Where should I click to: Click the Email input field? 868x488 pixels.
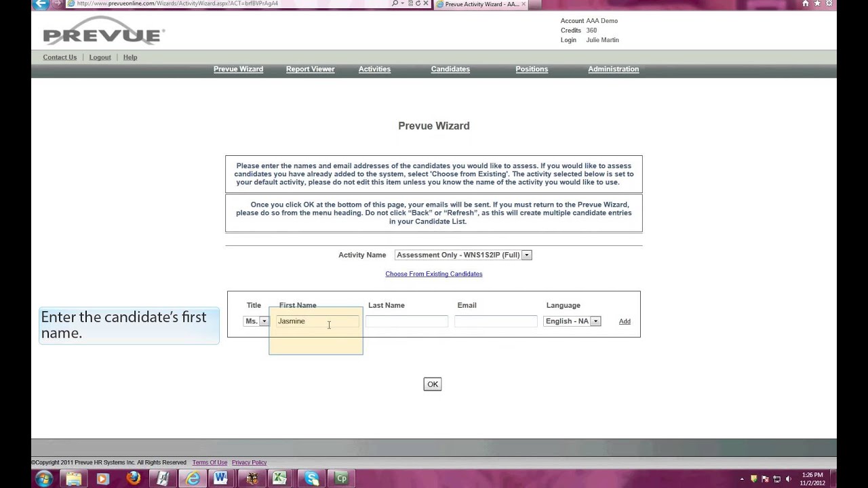[496, 321]
